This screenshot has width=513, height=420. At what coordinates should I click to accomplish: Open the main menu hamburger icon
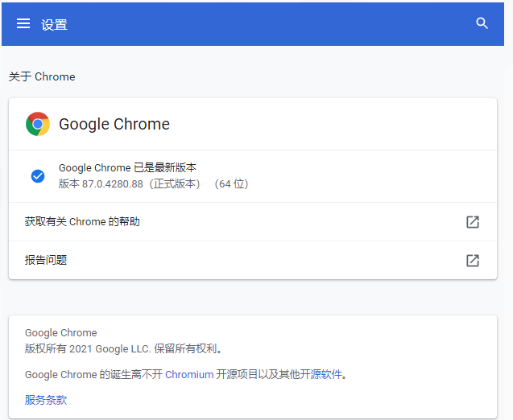pyautogui.click(x=23, y=23)
